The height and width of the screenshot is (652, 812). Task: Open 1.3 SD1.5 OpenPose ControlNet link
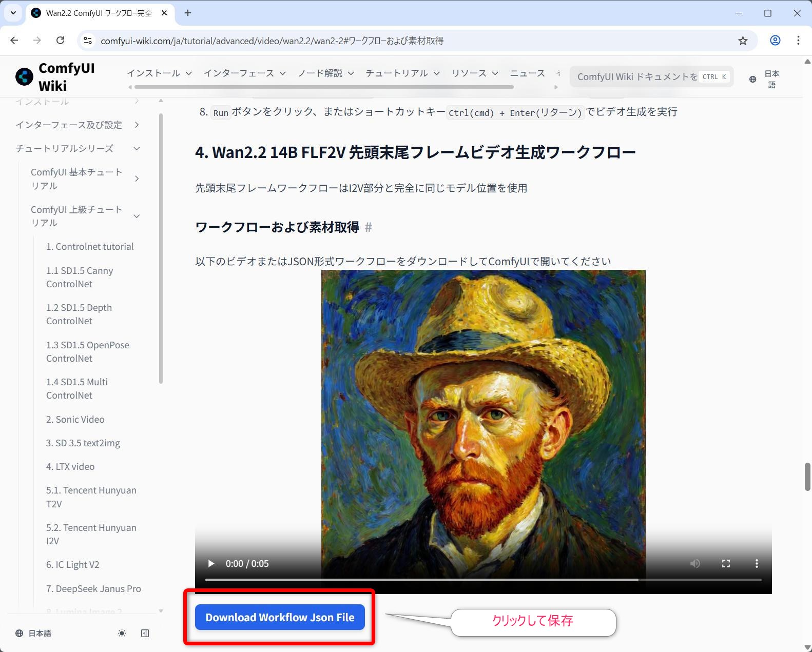pyautogui.click(x=88, y=351)
